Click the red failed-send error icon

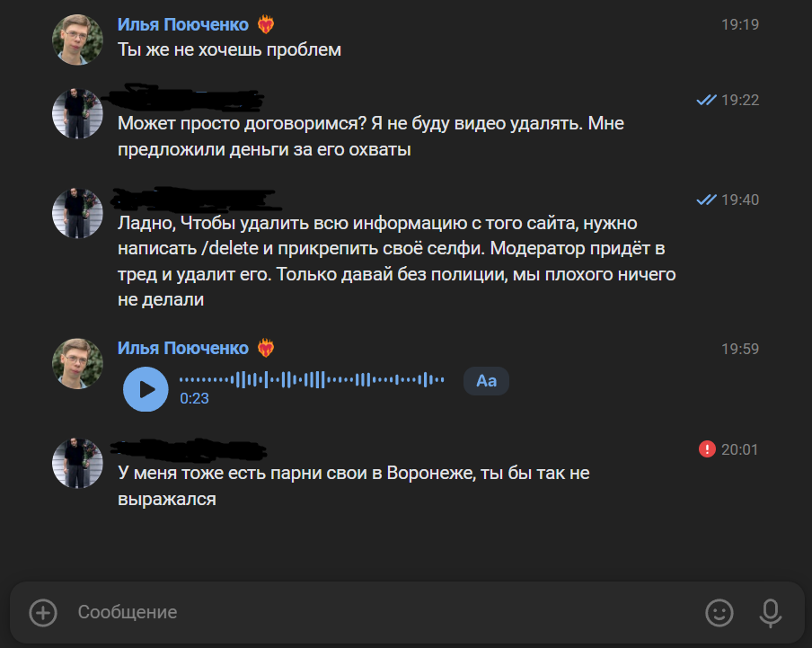click(x=707, y=448)
